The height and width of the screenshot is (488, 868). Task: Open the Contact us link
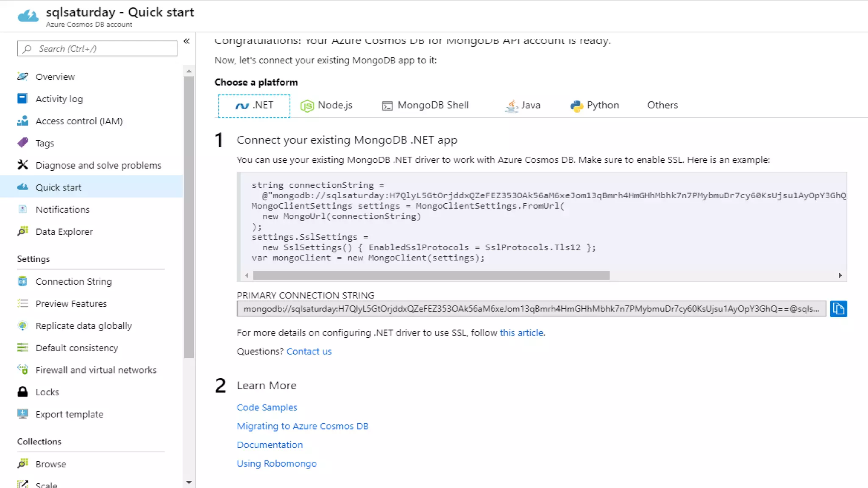pos(309,352)
